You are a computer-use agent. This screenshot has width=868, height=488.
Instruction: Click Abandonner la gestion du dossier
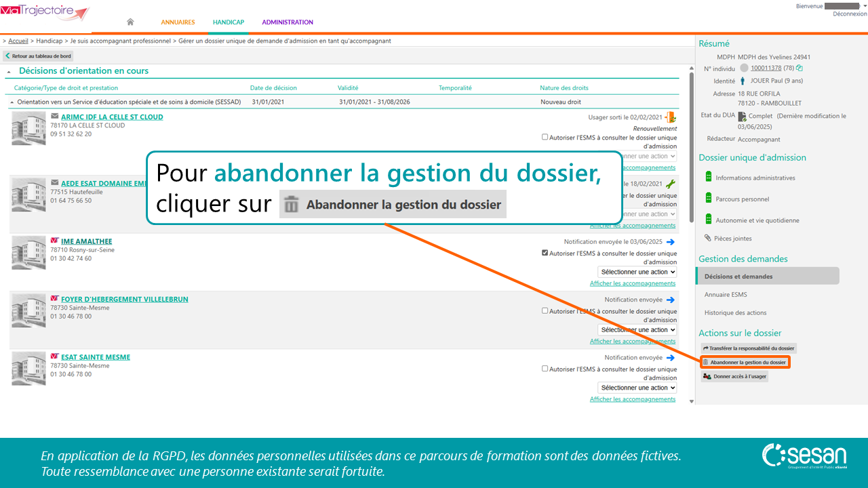(x=745, y=363)
